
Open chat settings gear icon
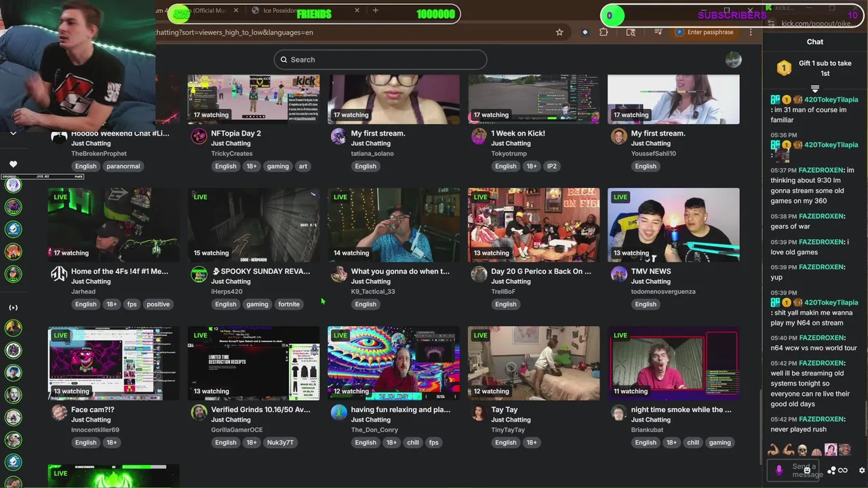(862, 470)
